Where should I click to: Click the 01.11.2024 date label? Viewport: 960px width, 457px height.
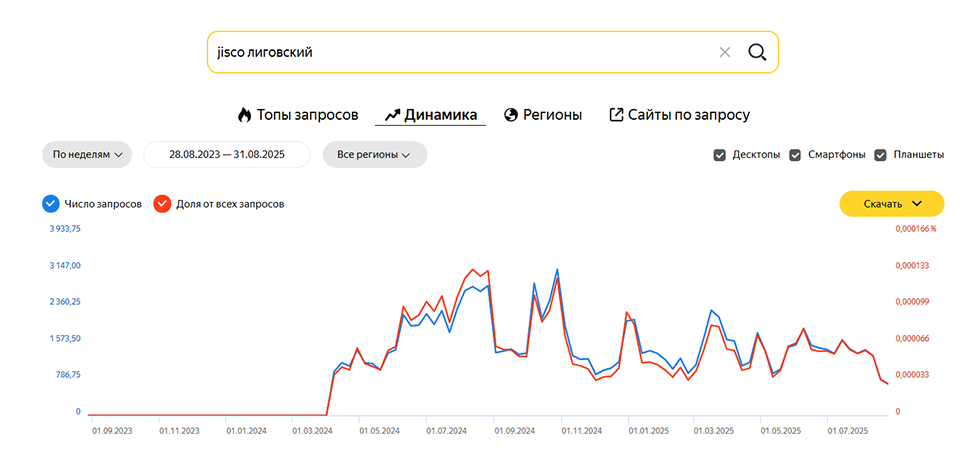(x=582, y=431)
